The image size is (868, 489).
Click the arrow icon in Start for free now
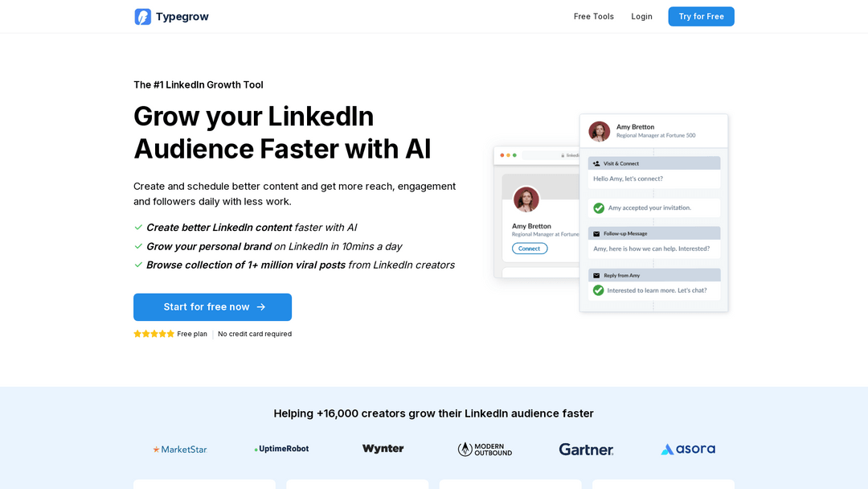pos(261,306)
